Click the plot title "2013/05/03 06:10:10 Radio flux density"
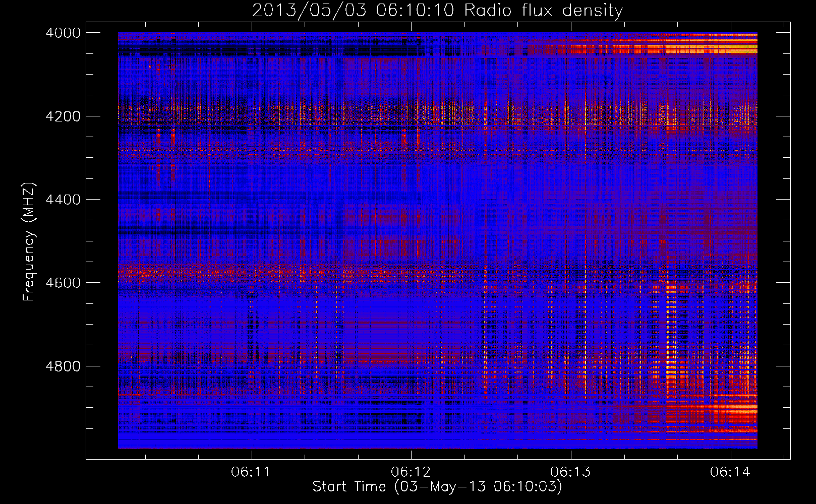The width and height of the screenshot is (816, 504). (x=437, y=11)
